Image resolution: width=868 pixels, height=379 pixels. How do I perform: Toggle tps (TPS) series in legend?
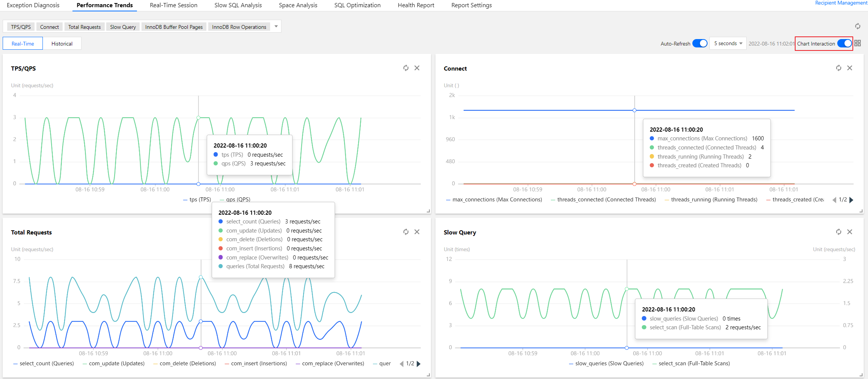(x=197, y=200)
